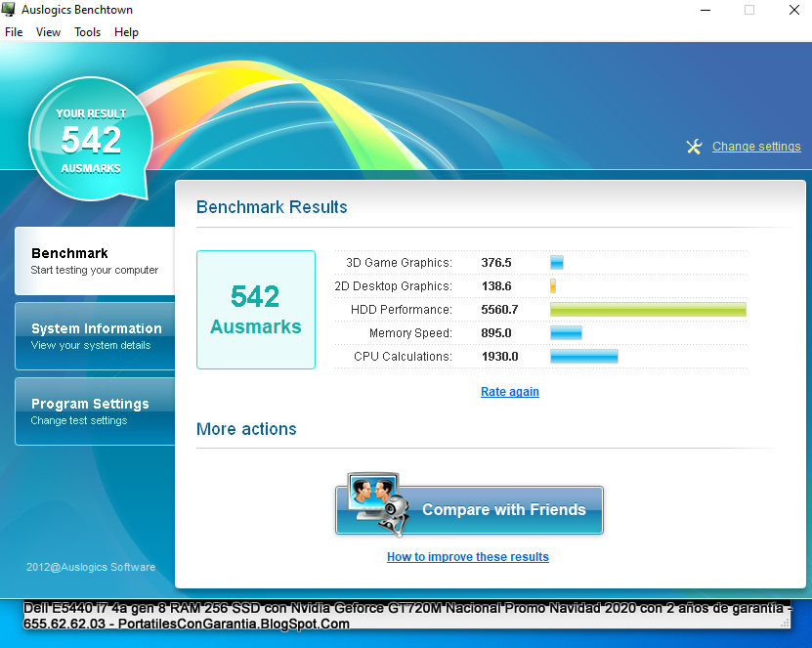
Task: Click the Memory Speed value 895.0
Action: tap(496, 333)
